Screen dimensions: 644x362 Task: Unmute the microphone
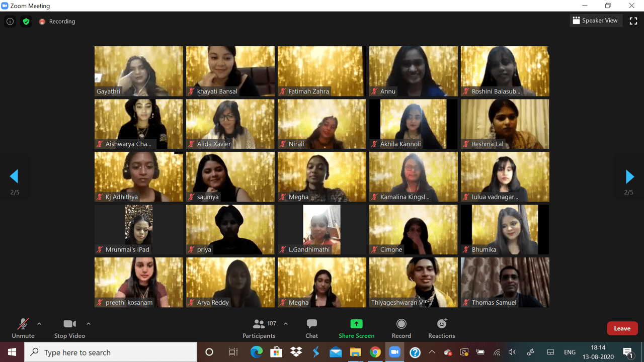23,328
